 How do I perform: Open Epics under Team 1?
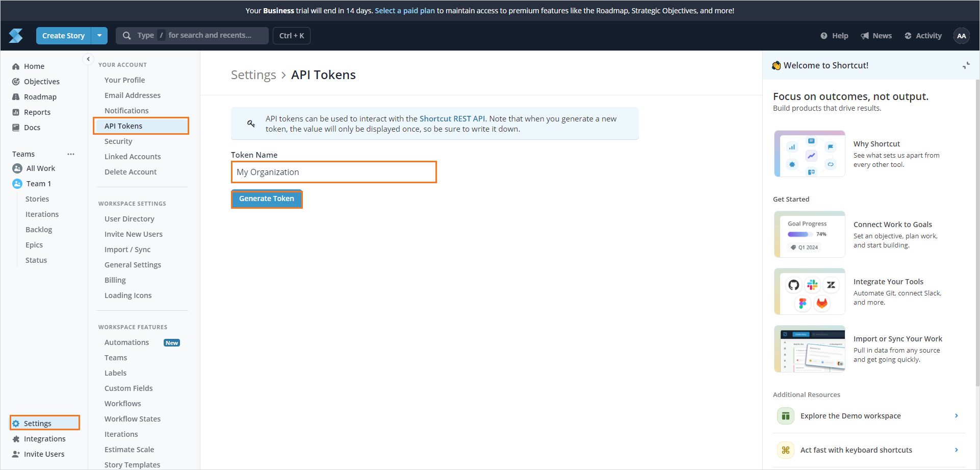pyautogui.click(x=34, y=245)
